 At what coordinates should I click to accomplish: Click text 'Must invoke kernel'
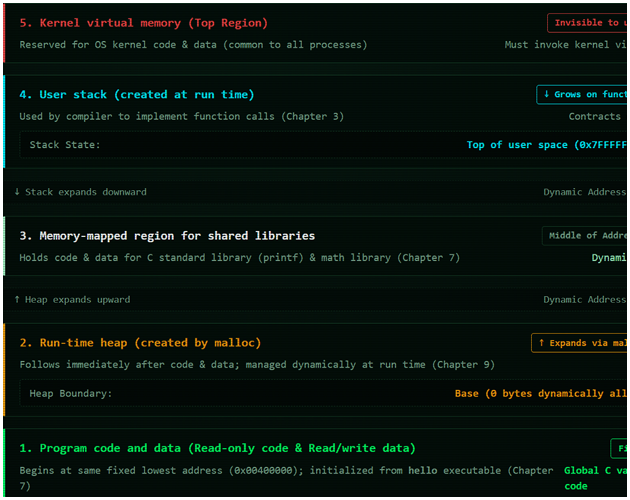coord(556,45)
